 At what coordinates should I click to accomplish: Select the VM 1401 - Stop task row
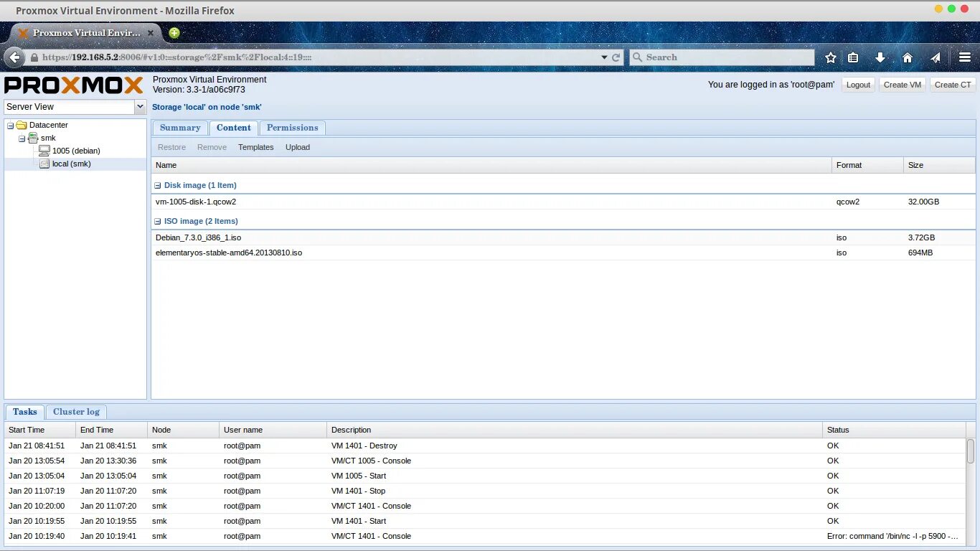click(485, 491)
